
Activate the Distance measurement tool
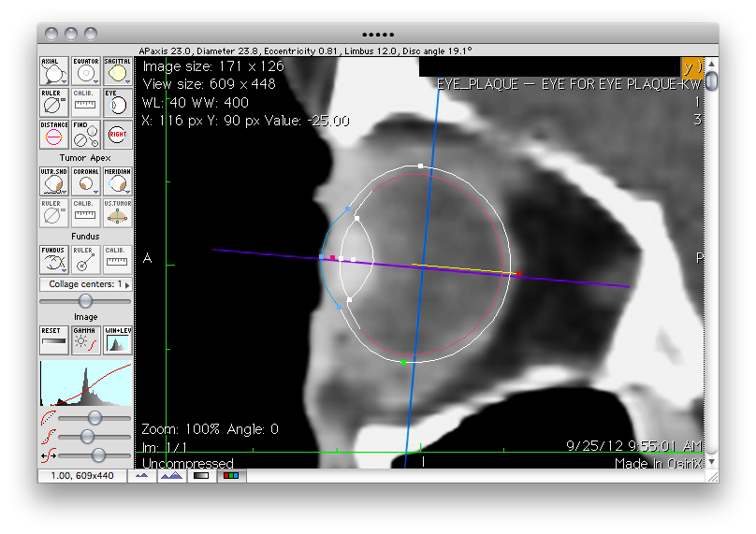(54, 135)
